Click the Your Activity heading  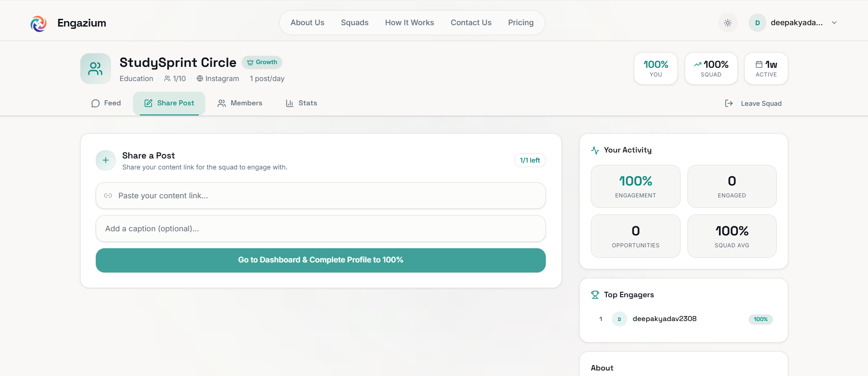pos(628,150)
